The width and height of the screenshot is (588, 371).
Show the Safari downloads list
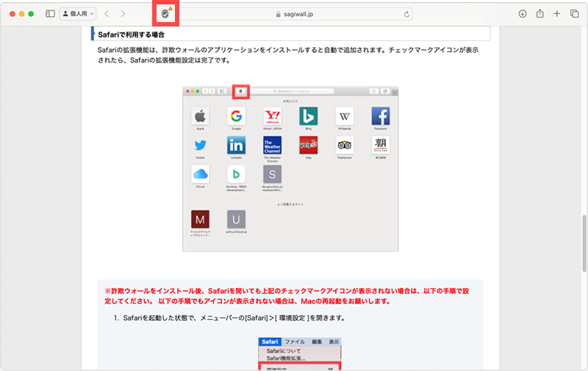(x=523, y=14)
